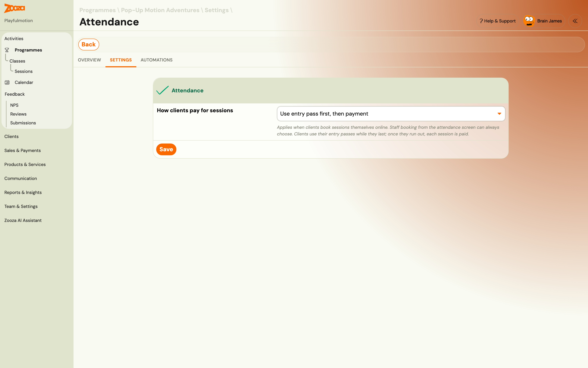The width and height of the screenshot is (588, 368).
Task: Save the attendance settings
Action: point(166,149)
